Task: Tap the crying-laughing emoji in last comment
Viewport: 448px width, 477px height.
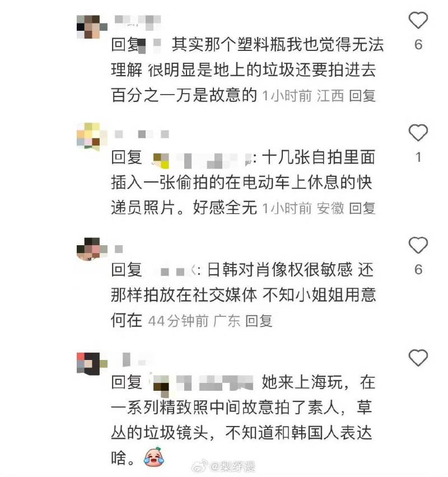Action: click(x=154, y=456)
